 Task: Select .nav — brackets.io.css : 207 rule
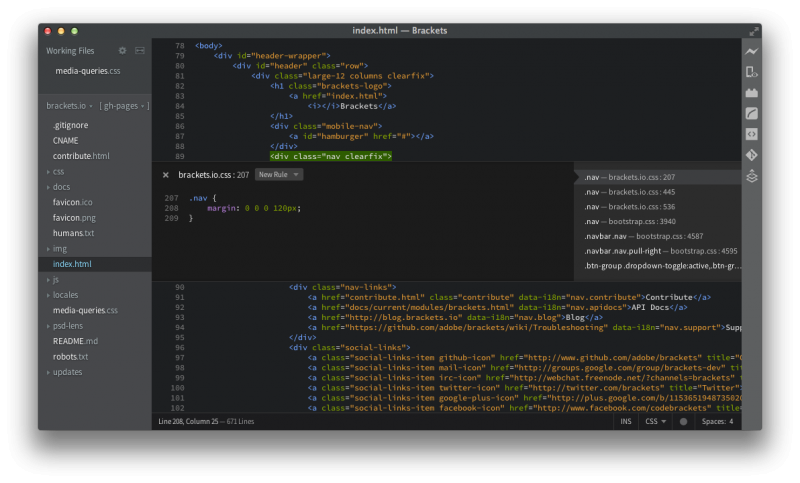pos(657,177)
